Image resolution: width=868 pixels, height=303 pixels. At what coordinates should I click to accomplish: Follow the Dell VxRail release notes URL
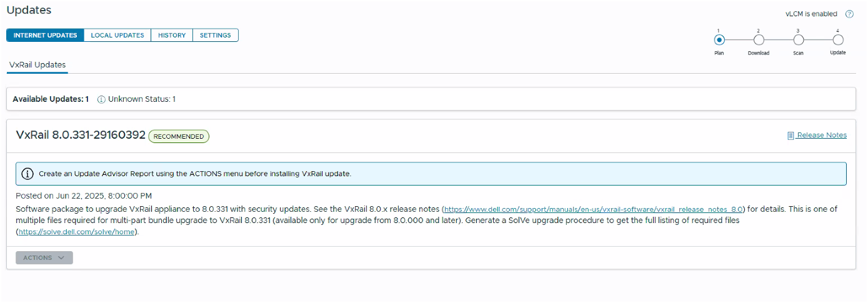click(x=594, y=209)
